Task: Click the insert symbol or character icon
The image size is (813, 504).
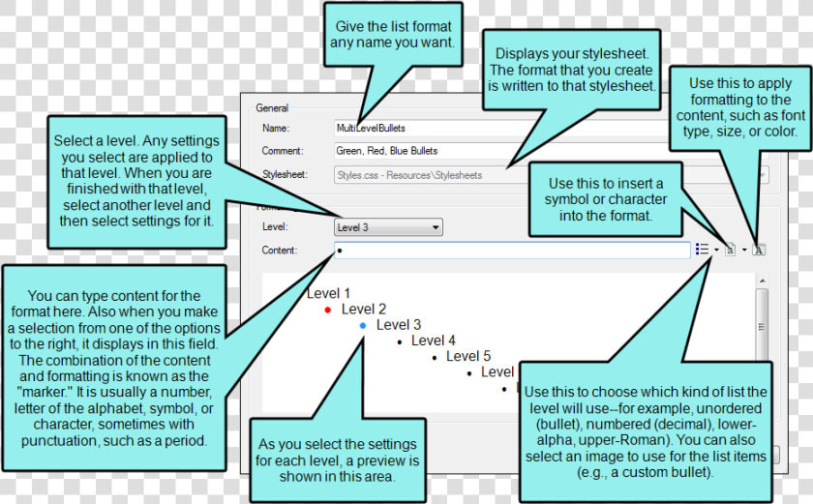Action: tap(730, 250)
